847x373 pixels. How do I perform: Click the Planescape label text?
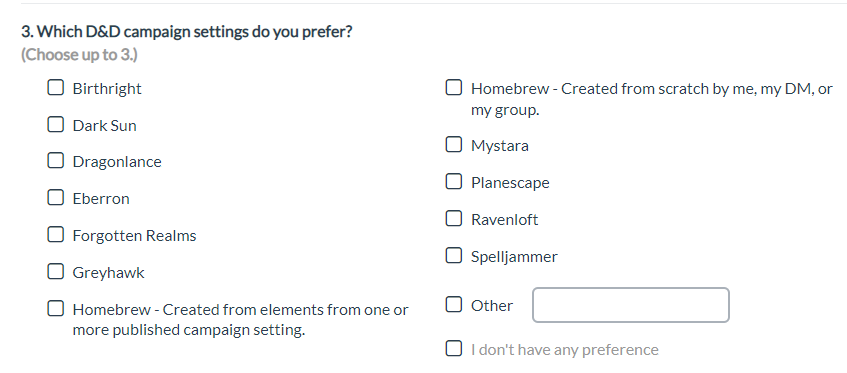(510, 183)
